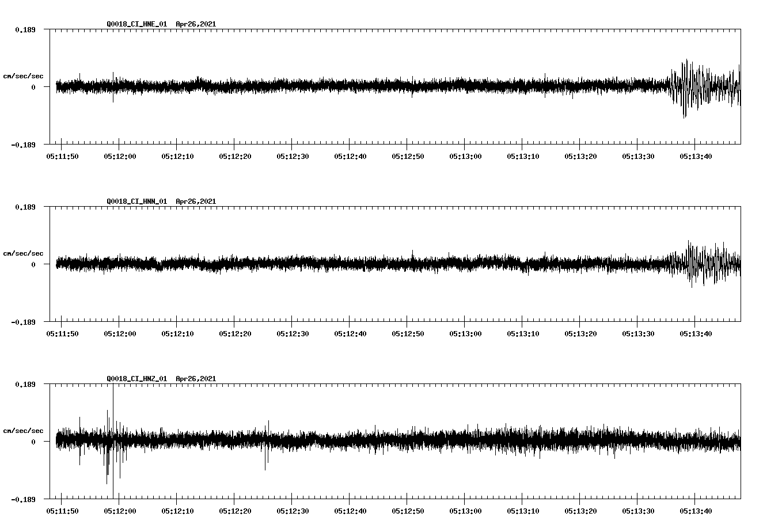Click the cm/sec/sec unit label on the top plot
This screenshot has height=532, width=782.
point(23,75)
